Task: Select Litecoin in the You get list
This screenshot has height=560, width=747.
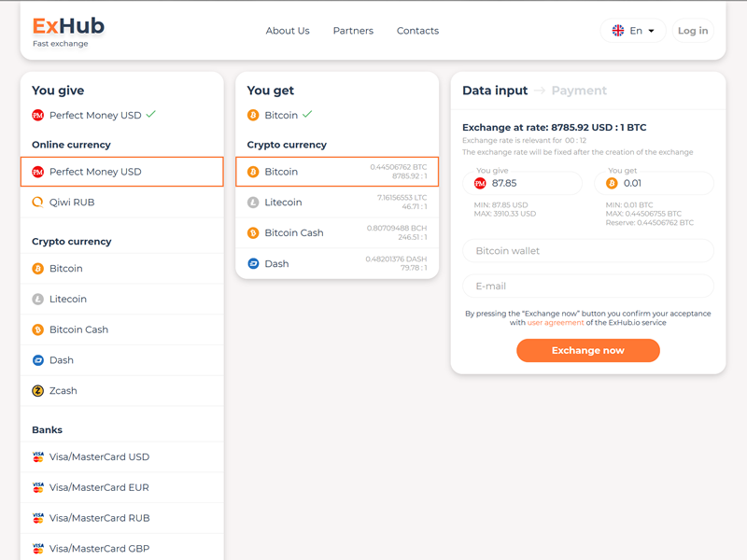Action: pos(337,202)
